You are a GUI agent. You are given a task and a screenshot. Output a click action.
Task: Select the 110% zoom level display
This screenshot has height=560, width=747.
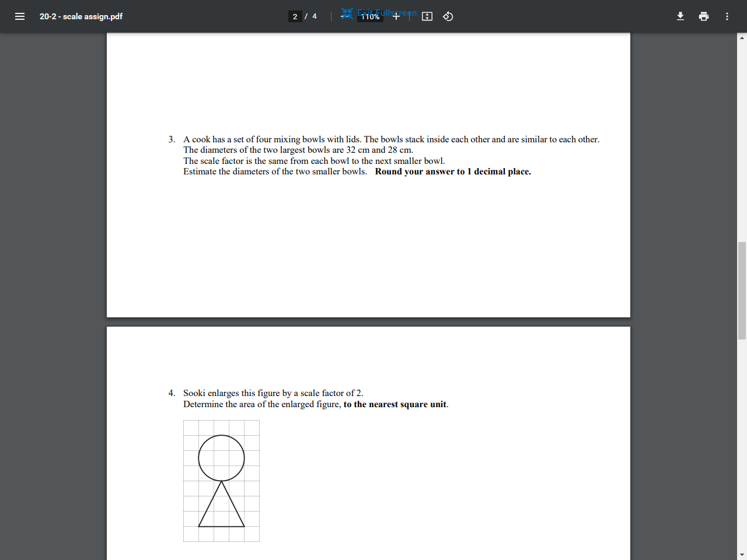point(370,16)
